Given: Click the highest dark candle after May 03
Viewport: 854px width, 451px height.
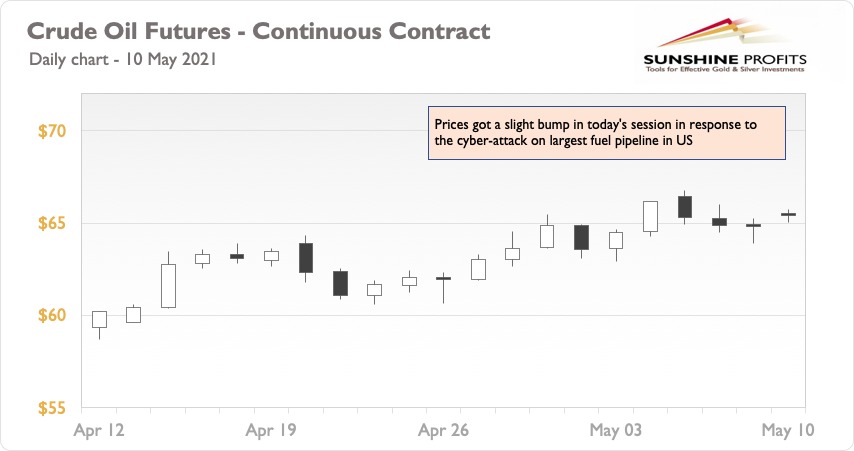Looking at the screenshot, I should [685, 207].
